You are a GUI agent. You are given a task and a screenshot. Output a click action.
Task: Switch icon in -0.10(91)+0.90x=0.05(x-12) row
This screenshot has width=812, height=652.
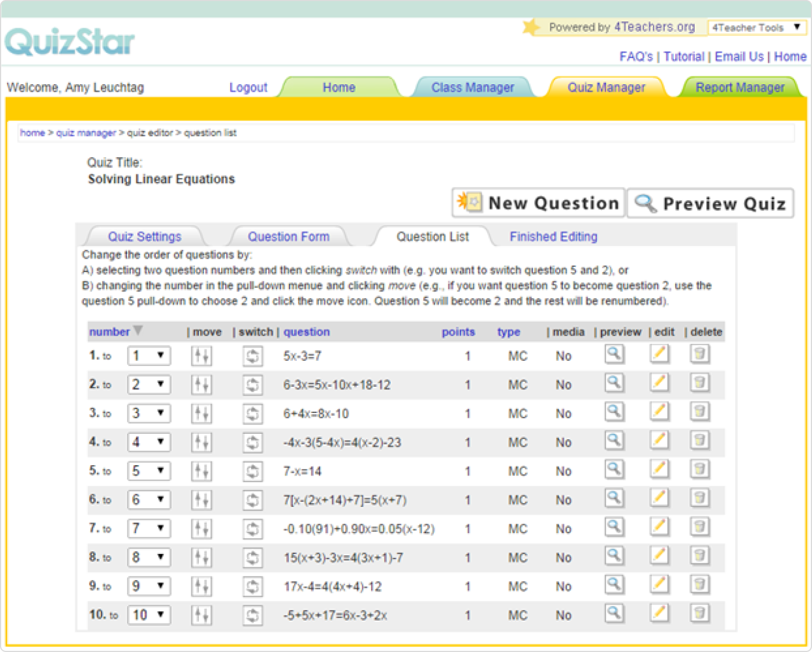point(252,528)
